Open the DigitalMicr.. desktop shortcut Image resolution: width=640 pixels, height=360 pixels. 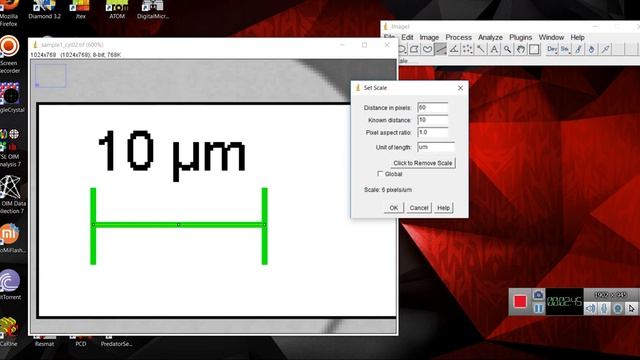pyautogui.click(x=153, y=10)
